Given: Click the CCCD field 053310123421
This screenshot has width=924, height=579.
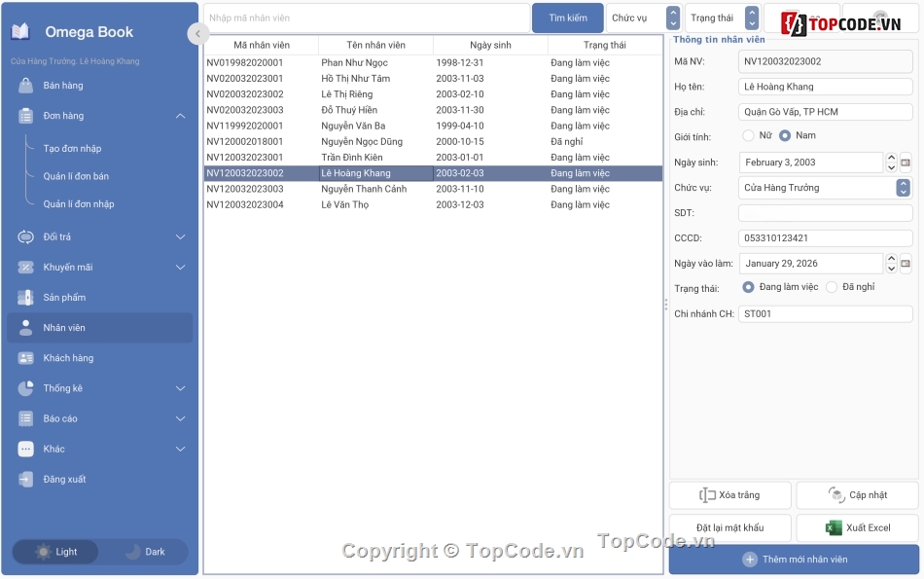Looking at the screenshot, I should point(825,238).
